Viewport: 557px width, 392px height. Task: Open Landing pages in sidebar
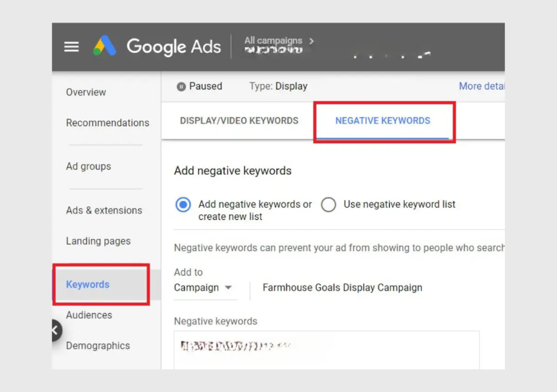tap(99, 241)
